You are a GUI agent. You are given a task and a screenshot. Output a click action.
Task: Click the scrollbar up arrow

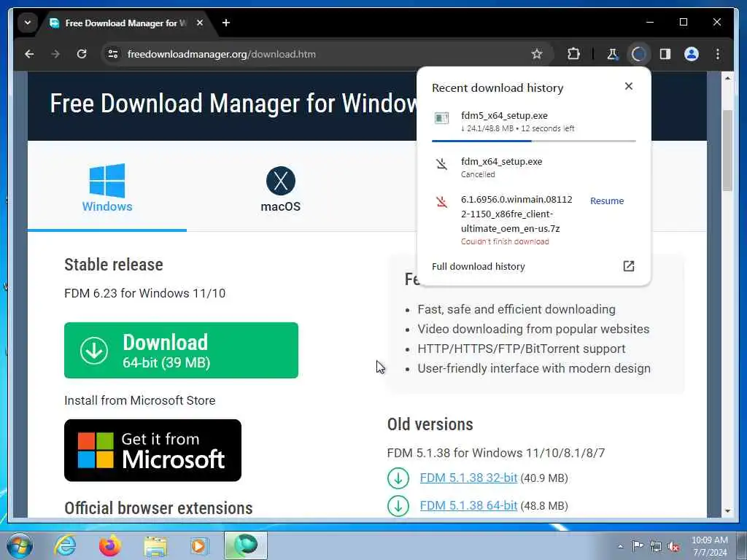727,77
